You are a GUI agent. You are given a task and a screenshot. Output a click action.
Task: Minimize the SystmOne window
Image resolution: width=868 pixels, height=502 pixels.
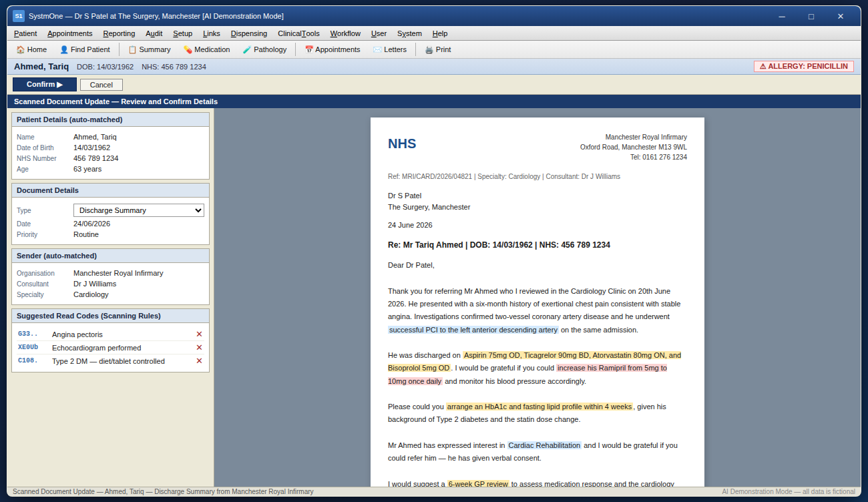tap(782, 16)
